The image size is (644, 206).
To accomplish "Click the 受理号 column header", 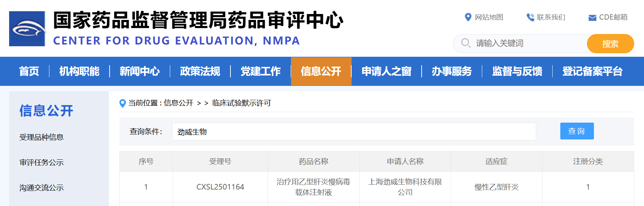I will click(x=220, y=162).
